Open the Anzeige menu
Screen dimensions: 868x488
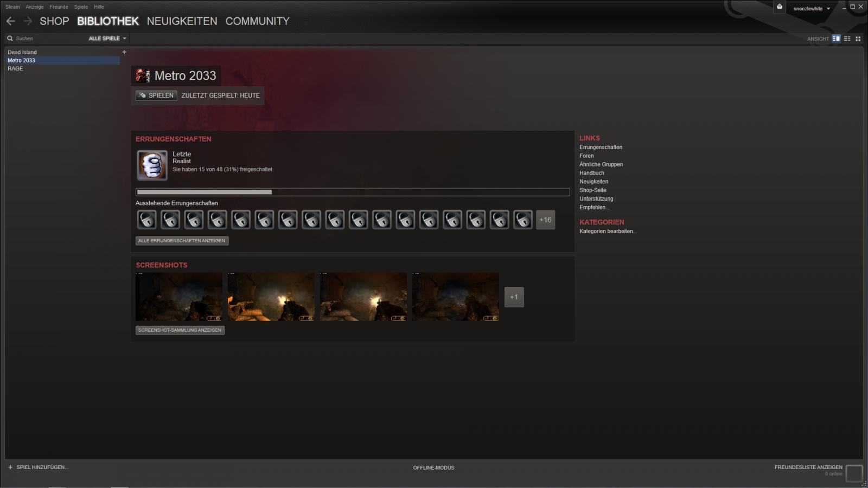[35, 7]
